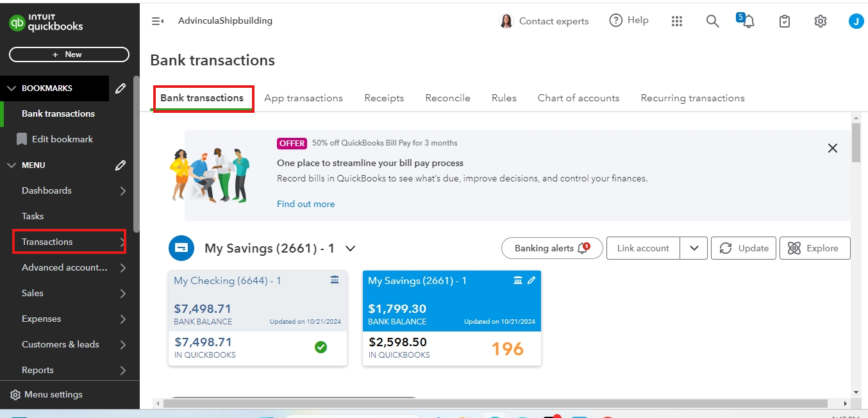Image resolution: width=868 pixels, height=418 pixels.
Task: Click the Menu settings label
Action: 53,395
